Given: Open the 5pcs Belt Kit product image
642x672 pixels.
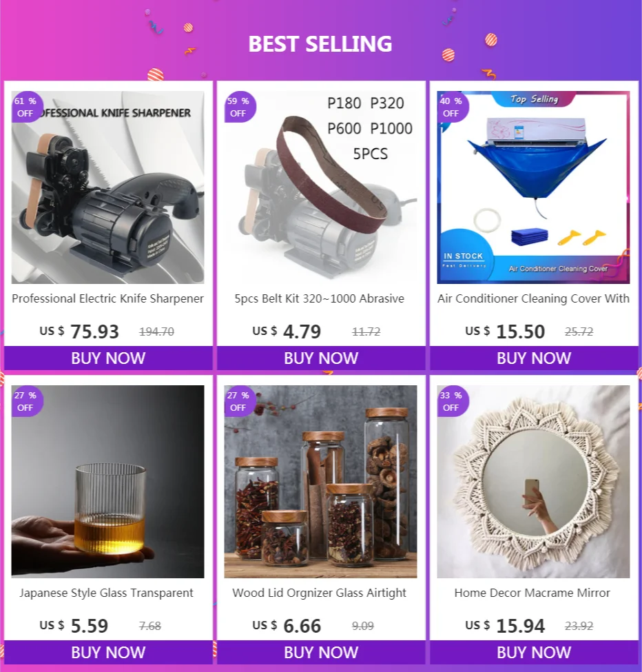Looking at the screenshot, I should [x=320, y=187].
